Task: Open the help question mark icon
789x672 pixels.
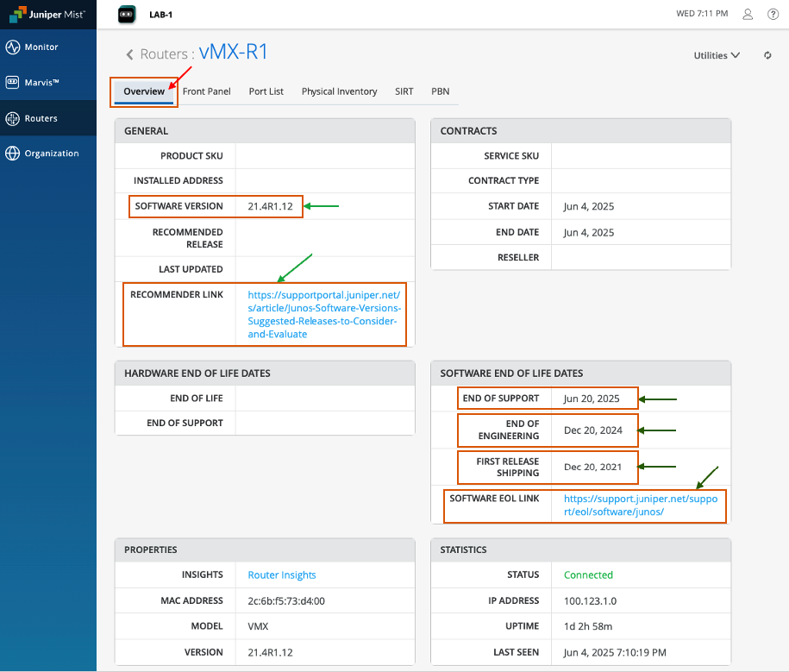Action: click(773, 14)
